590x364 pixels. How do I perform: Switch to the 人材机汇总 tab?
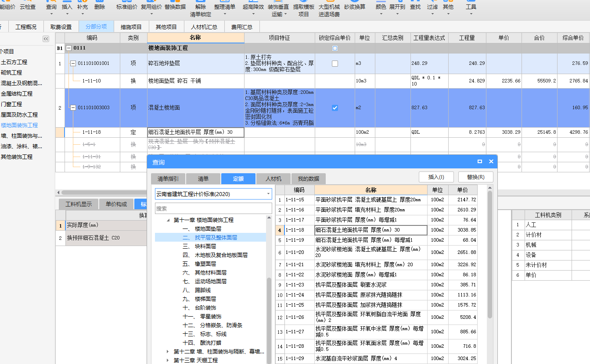(204, 27)
